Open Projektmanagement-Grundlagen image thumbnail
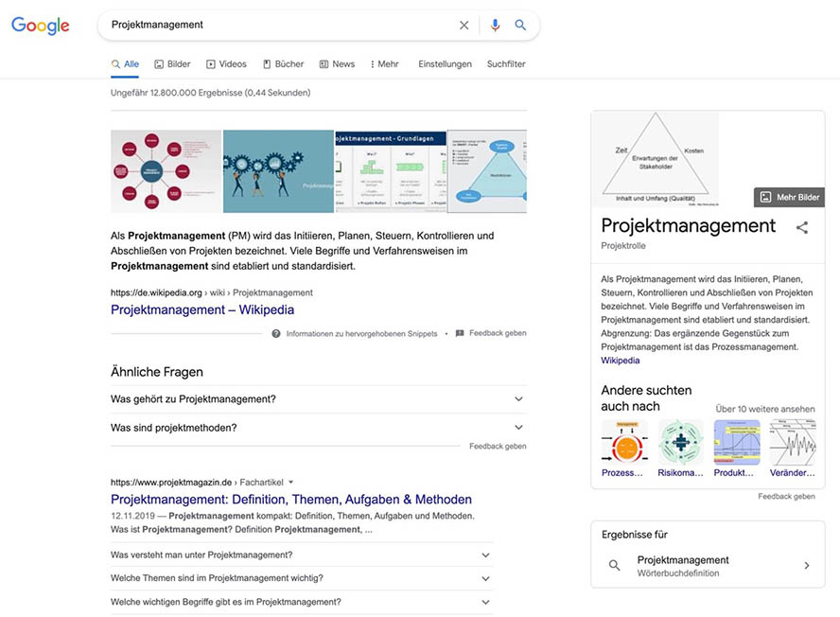Screen dimensions: 840x617 391,171
